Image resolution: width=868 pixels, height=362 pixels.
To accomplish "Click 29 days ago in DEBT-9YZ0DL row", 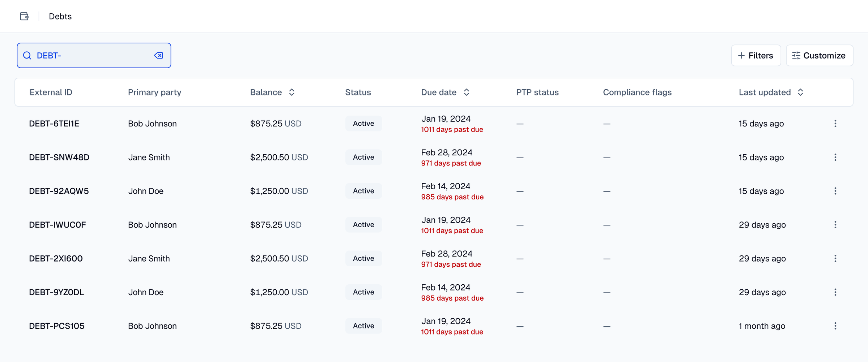I will click(x=762, y=292).
